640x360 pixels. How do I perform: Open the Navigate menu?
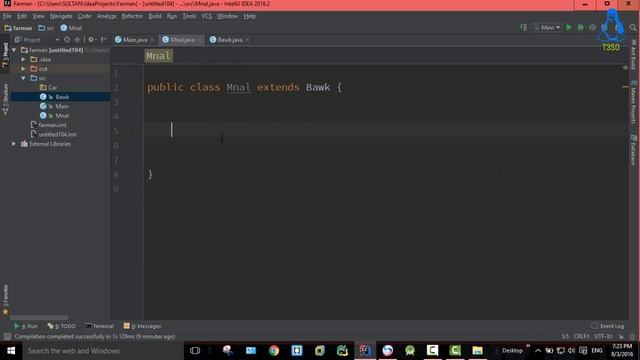[61, 16]
